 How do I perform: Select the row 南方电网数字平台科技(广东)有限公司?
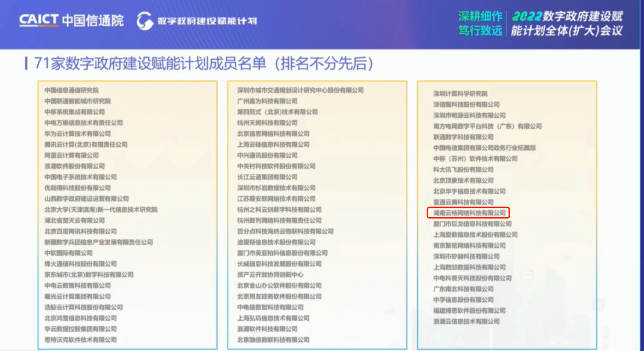487,126
